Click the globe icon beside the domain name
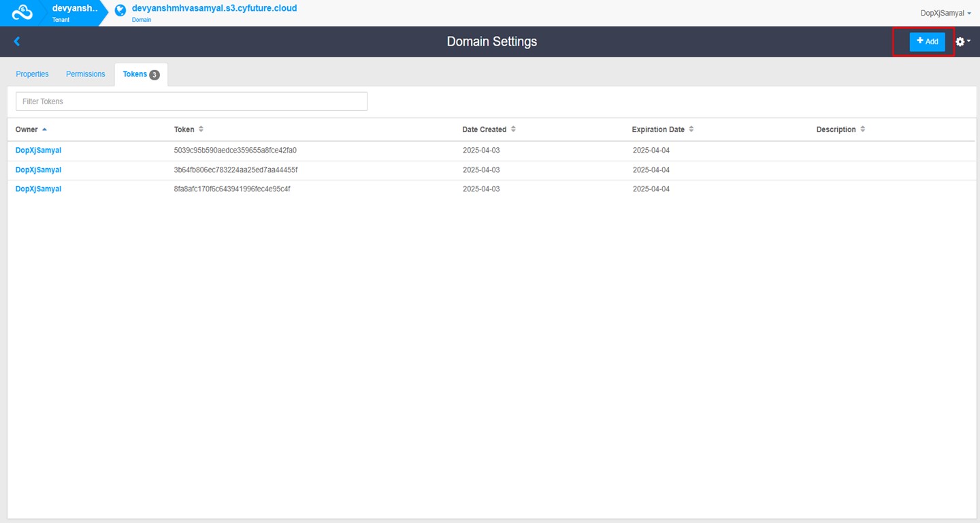Screen dimensions: 980x523 (120, 9)
